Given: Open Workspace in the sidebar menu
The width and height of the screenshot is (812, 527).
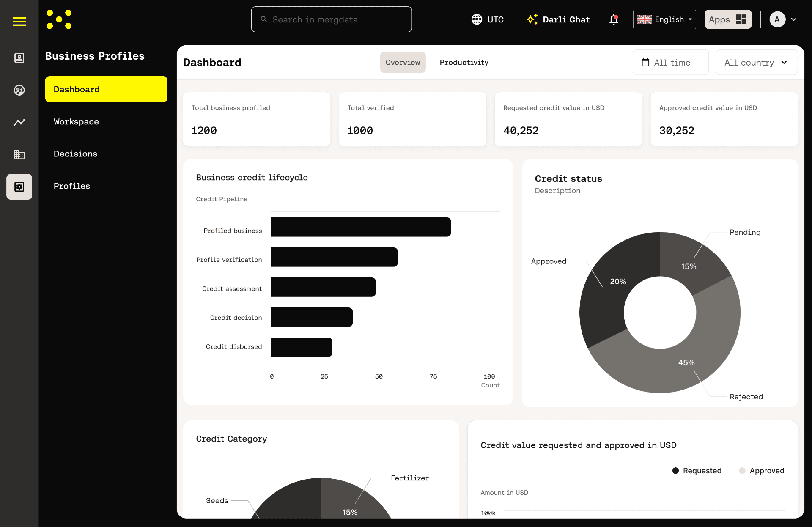Looking at the screenshot, I should 76,122.
